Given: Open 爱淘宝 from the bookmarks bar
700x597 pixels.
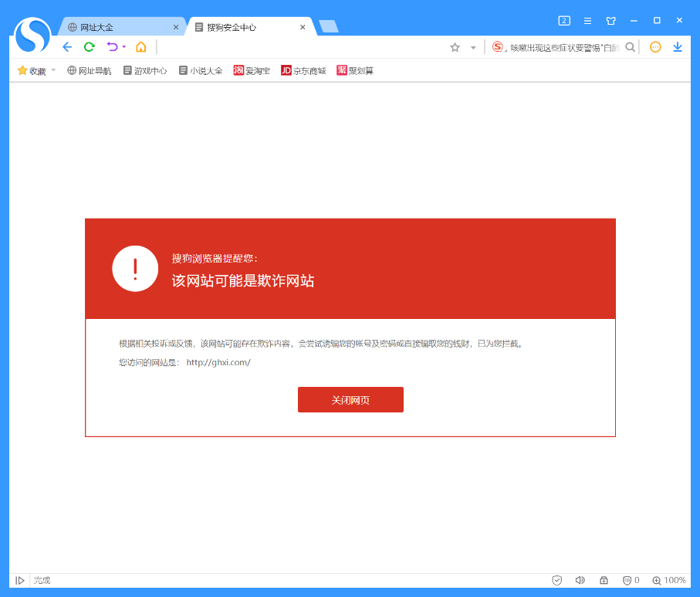Looking at the screenshot, I should 252,70.
